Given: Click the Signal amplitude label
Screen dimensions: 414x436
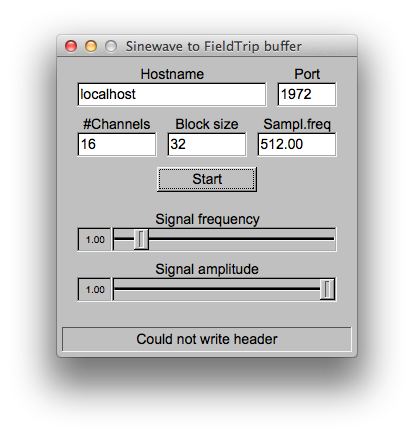Looking at the screenshot, I should 207,269.
